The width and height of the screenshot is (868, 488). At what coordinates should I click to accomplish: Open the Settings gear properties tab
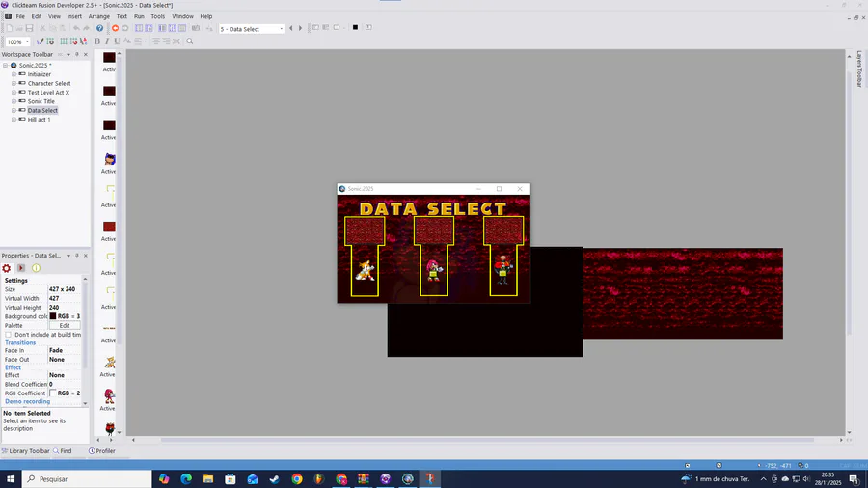(x=7, y=268)
